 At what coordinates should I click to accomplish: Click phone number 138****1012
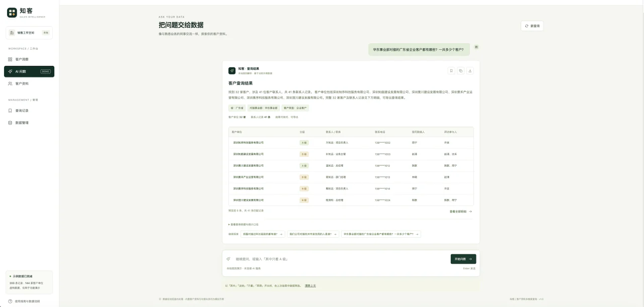pyautogui.click(x=382, y=166)
